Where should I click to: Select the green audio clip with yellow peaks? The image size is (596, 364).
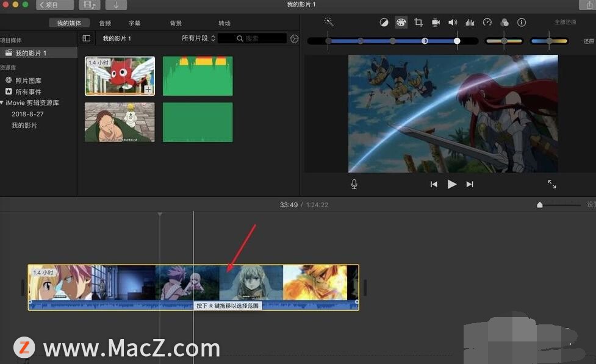(198, 76)
